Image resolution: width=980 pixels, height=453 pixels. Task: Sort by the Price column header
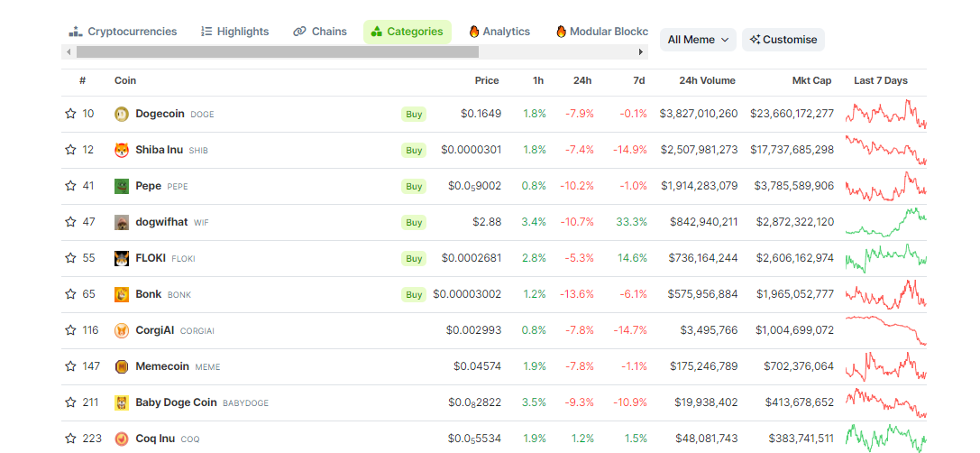pos(487,80)
